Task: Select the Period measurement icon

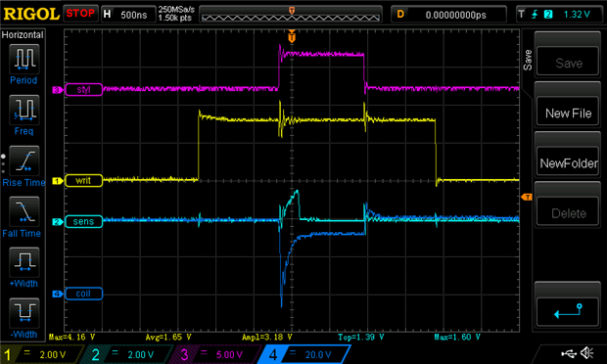Action: pos(24,59)
